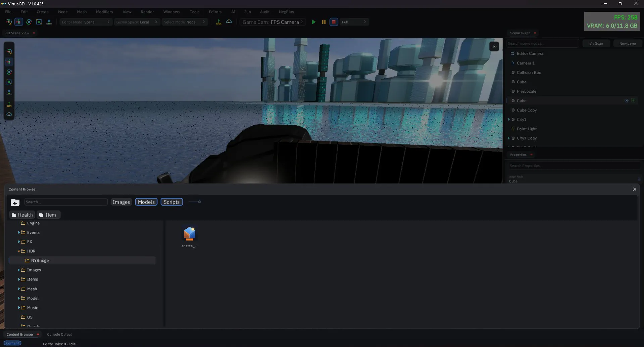This screenshot has width=644, height=347.
Task: Select the rotate gizmo in the top toolbar
Action: (x=29, y=22)
